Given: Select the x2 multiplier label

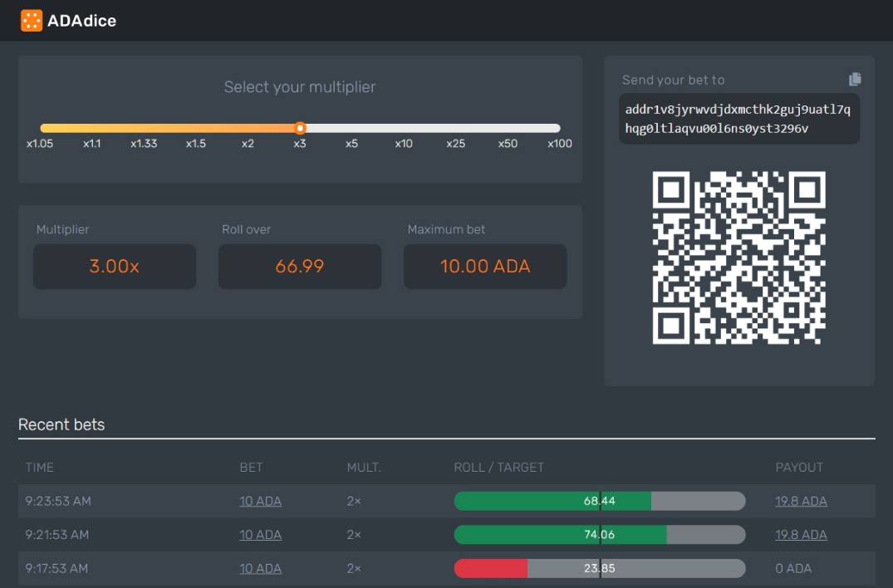Looking at the screenshot, I should tap(248, 144).
